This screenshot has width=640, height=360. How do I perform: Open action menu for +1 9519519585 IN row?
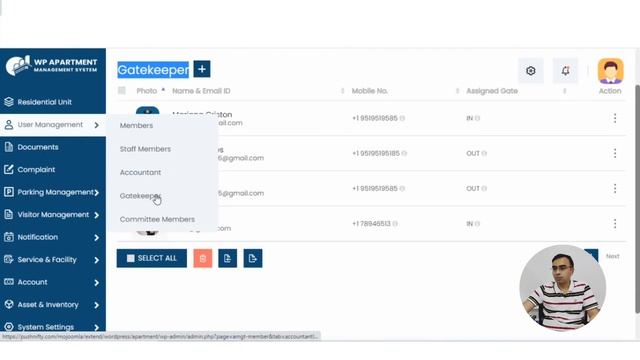tap(615, 118)
